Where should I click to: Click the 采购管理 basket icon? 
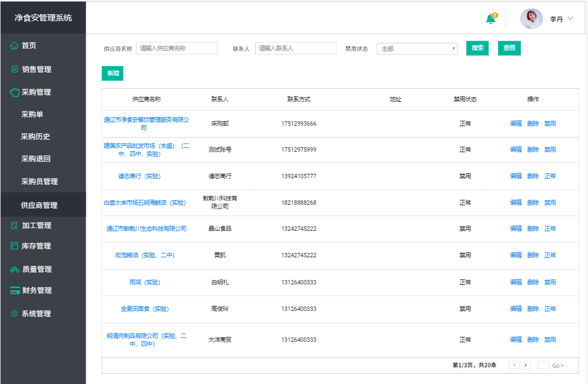pyautogui.click(x=15, y=92)
